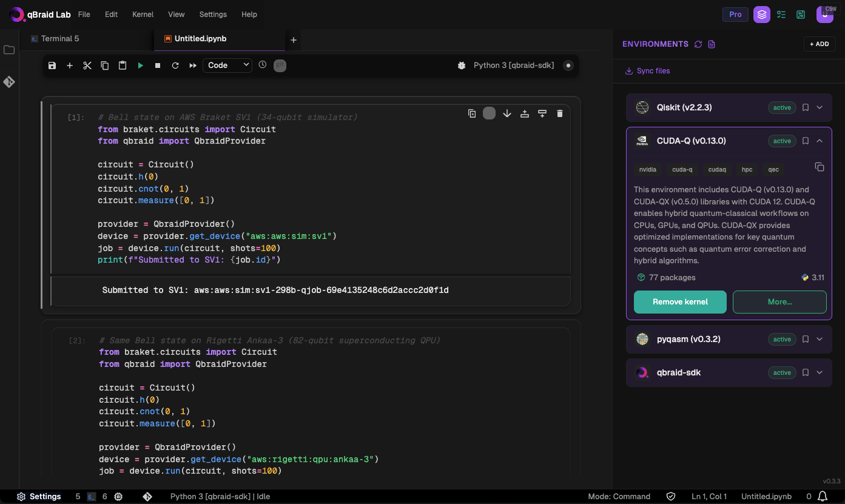845x504 pixels.
Task: Paste cell using the clipboard icon
Action: point(123,66)
